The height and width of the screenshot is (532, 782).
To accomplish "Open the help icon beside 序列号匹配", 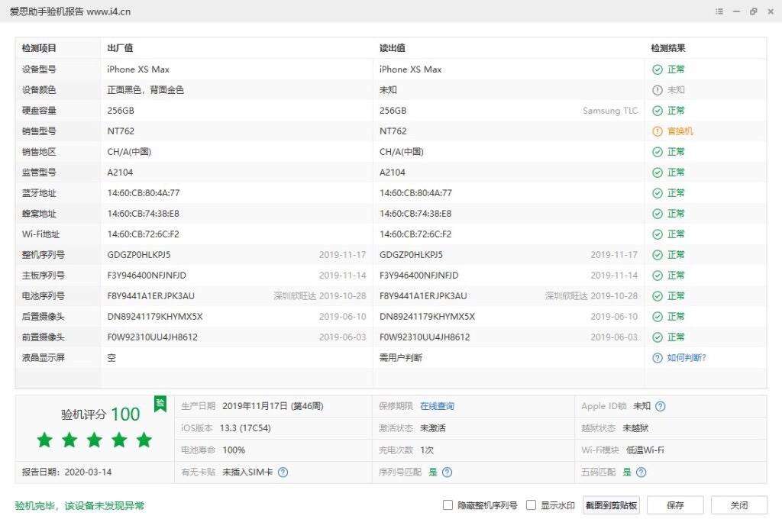I will tap(448, 472).
